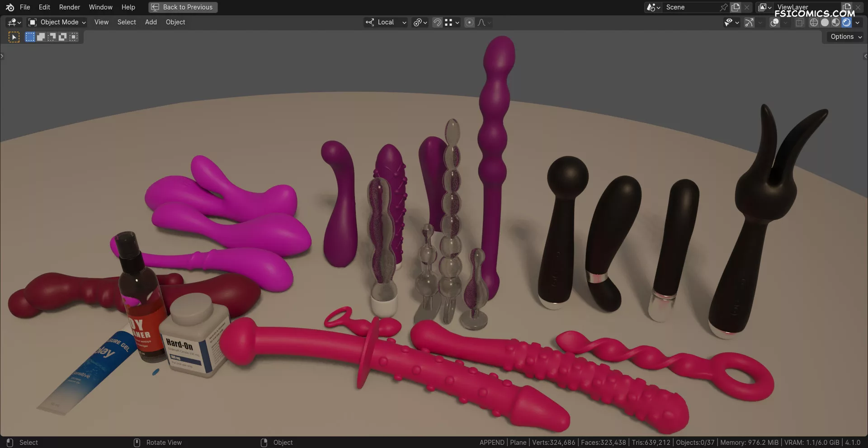This screenshot has height=448, width=868.
Task: Open the scene browse icon dropdown
Action: pos(654,7)
